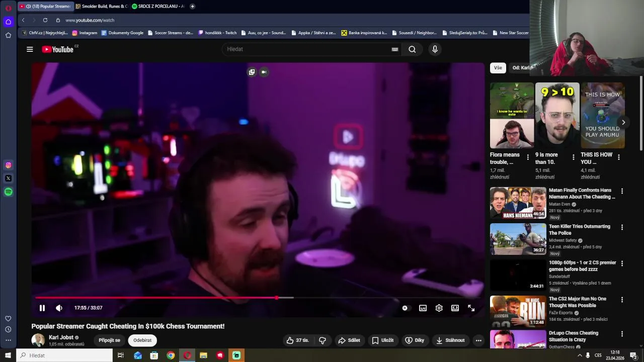Open Opera sidebar home icon
The width and height of the screenshot is (644, 362).
pos(8,22)
